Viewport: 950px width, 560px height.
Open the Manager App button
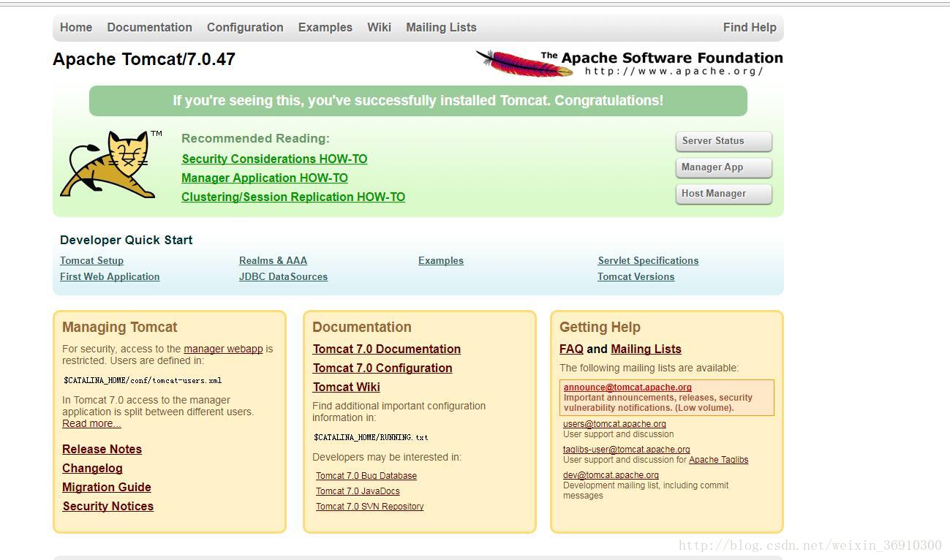(723, 167)
